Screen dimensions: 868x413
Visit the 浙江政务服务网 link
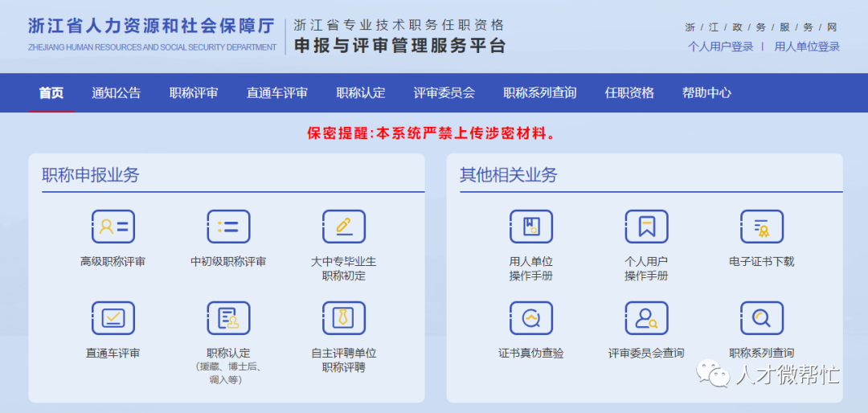761,27
